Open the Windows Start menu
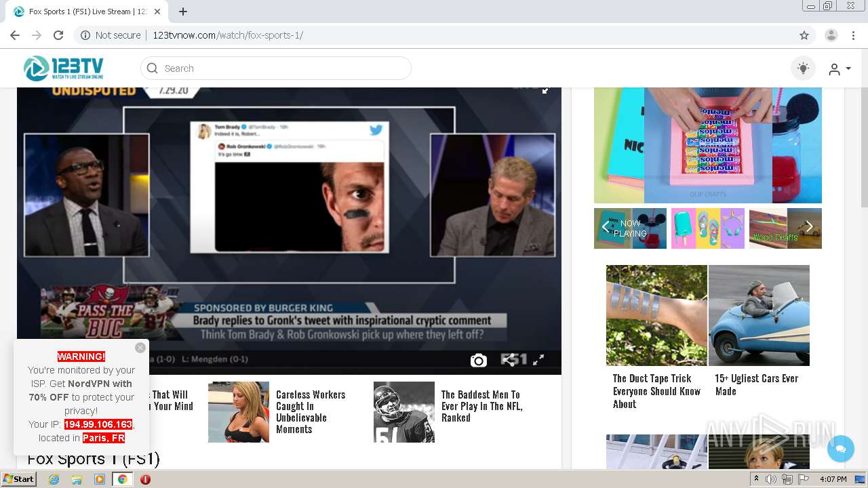This screenshot has width=868, height=488. pos(18,479)
